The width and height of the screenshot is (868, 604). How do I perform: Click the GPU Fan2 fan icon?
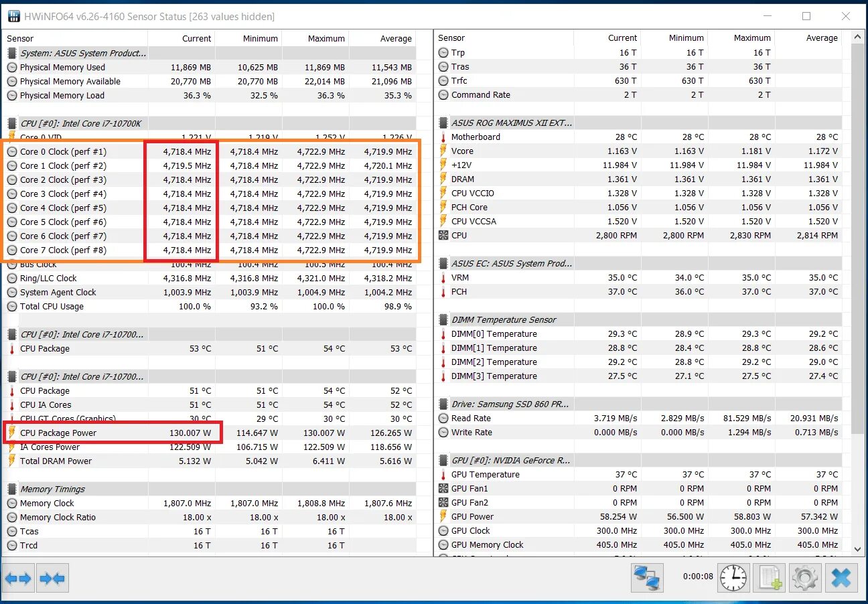tap(443, 503)
